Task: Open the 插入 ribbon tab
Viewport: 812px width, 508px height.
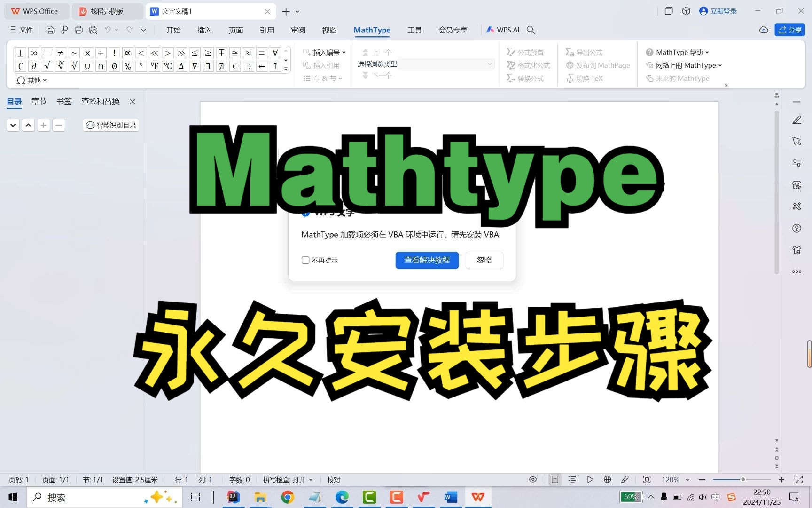Action: pyautogui.click(x=204, y=30)
